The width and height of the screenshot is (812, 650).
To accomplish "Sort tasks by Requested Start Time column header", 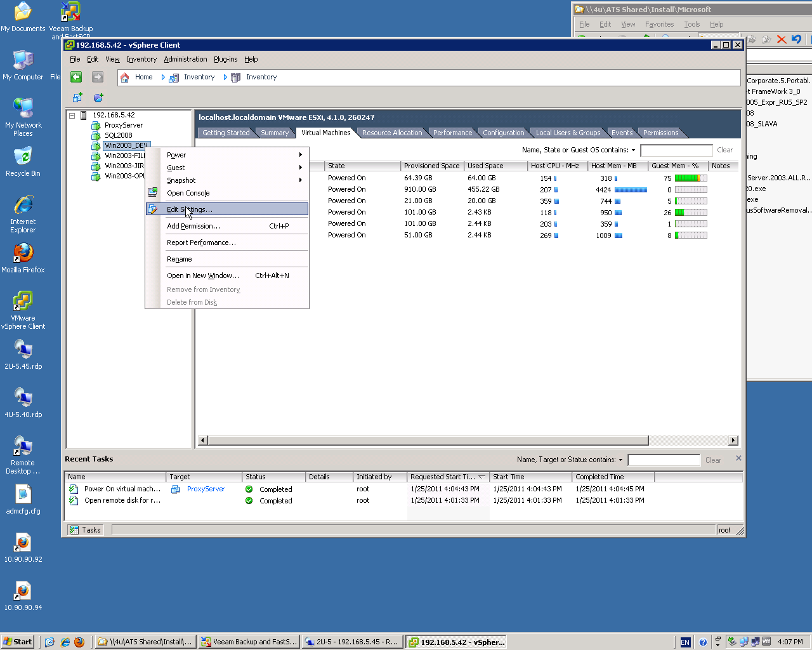I will [x=448, y=477].
